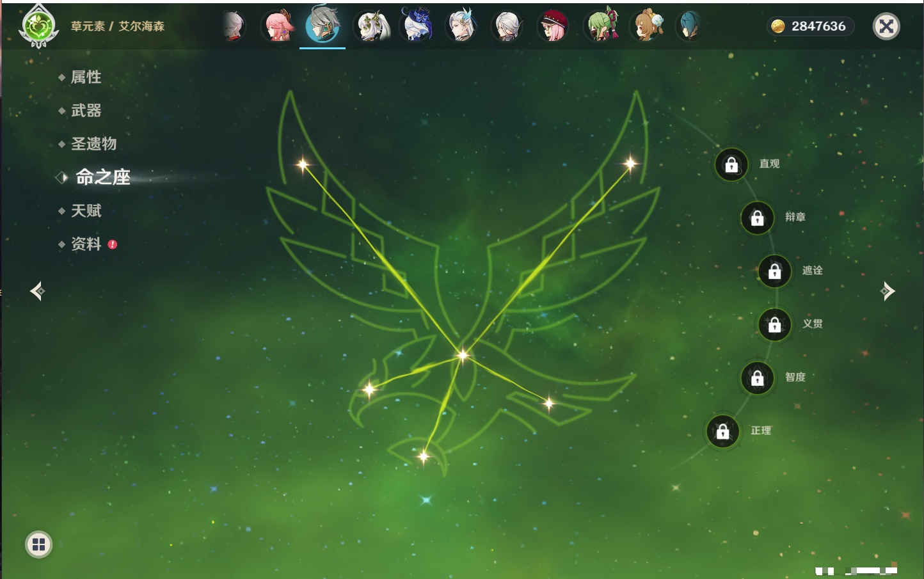Choose the green-haired masked character avatar

(601, 26)
